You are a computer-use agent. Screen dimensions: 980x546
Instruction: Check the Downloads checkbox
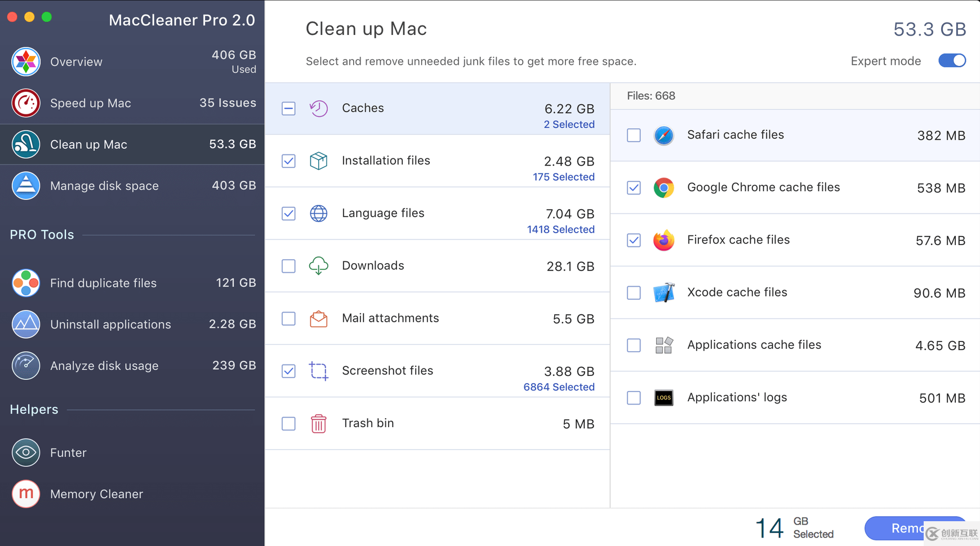coord(288,266)
